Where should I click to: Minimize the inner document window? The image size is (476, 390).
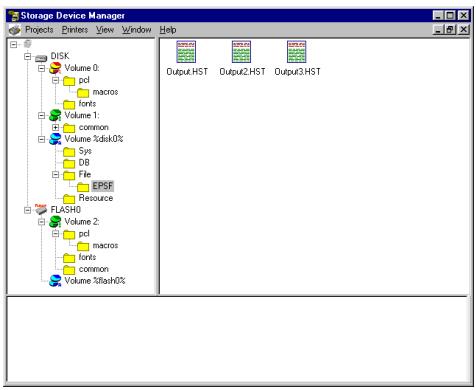[x=438, y=30]
